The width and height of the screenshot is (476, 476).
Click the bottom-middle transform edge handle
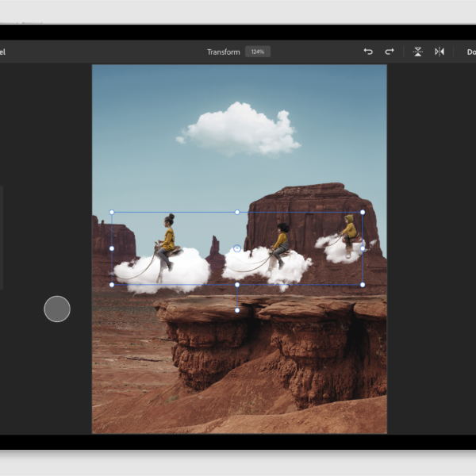(237, 284)
